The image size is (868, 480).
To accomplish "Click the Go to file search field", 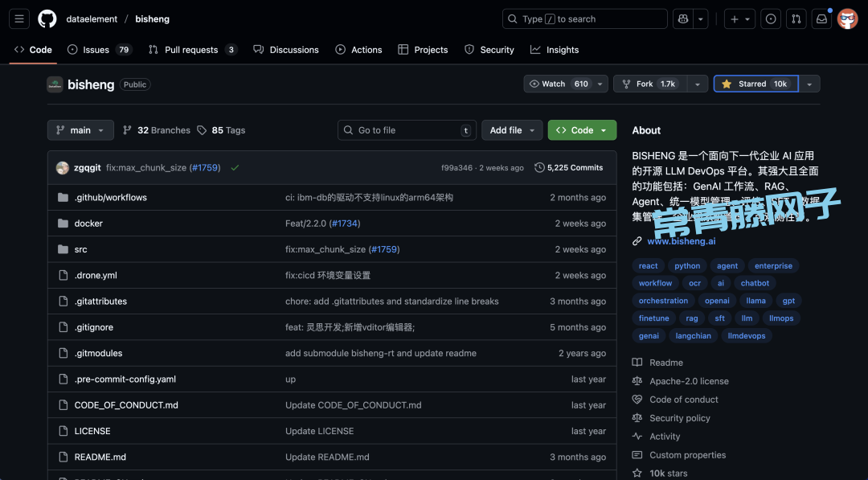I will click(x=406, y=129).
